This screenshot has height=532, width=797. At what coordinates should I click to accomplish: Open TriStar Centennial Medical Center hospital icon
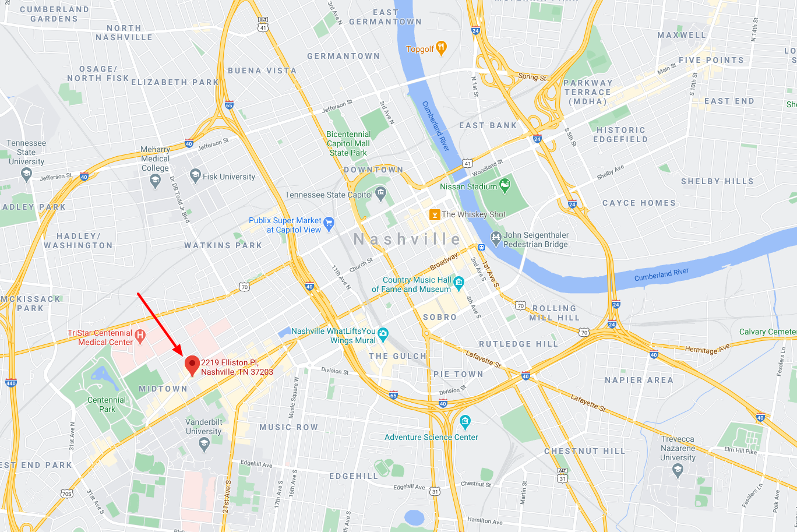pyautogui.click(x=140, y=336)
